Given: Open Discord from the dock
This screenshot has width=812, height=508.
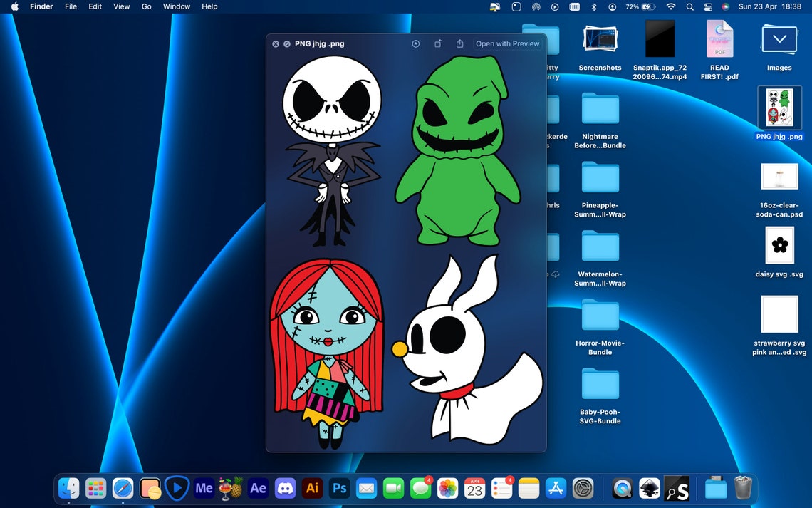Looking at the screenshot, I should click(285, 489).
